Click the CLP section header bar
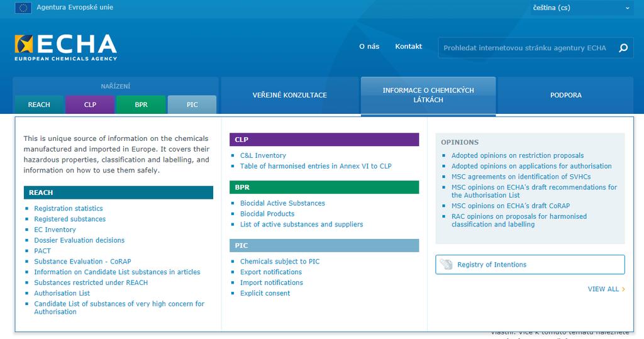Image resolution: width=644 pixels, height=339 pixels. click(324, 140)
